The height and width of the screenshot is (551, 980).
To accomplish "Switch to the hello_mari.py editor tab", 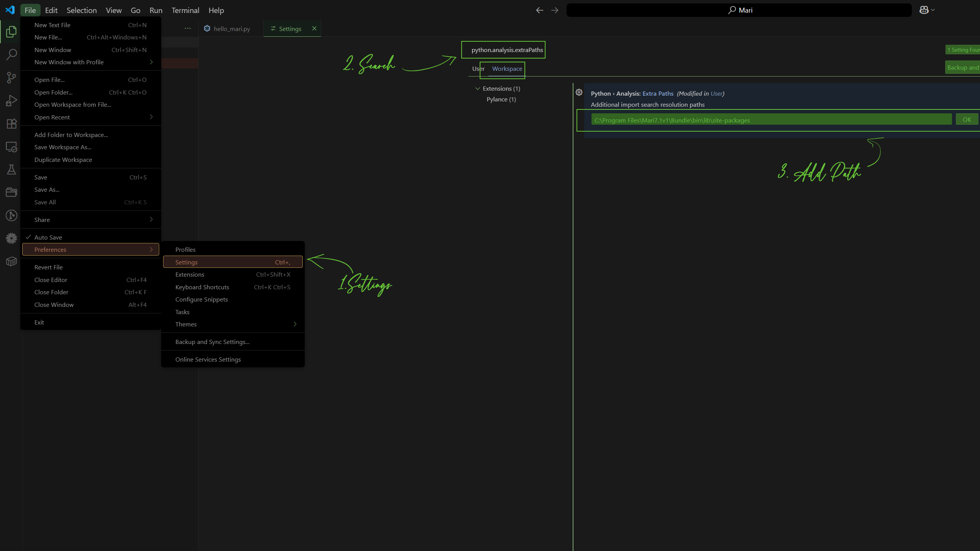I will click(231, 29).
